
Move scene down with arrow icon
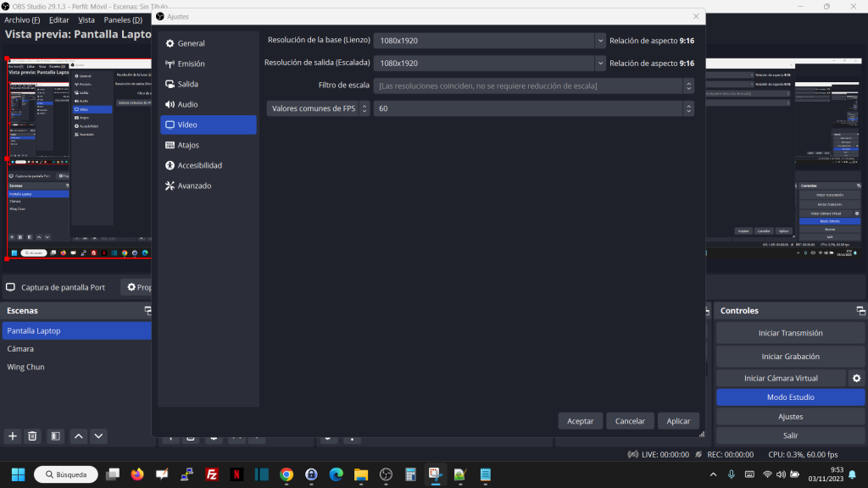pyautogui.click(x=98, y=436)
